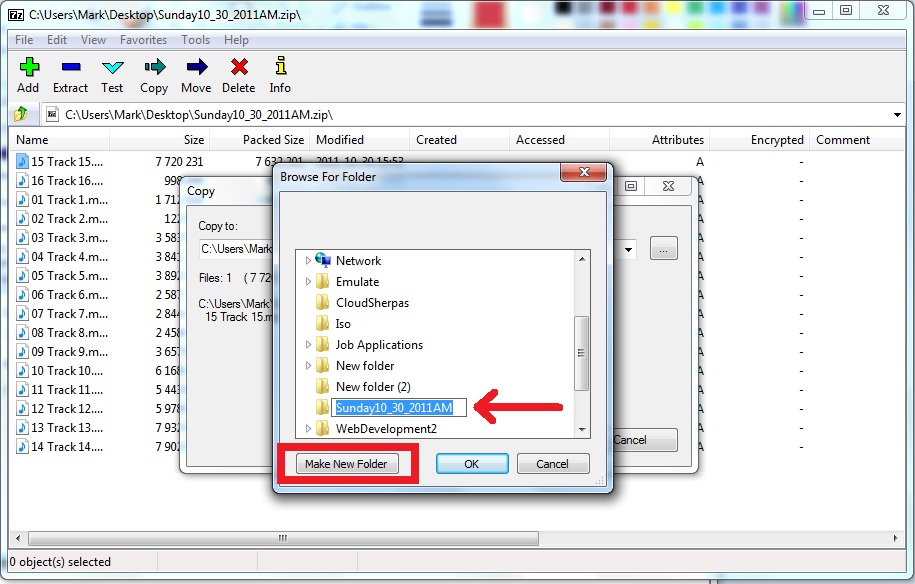Open the Info toolbar icon

click(280, 68)
